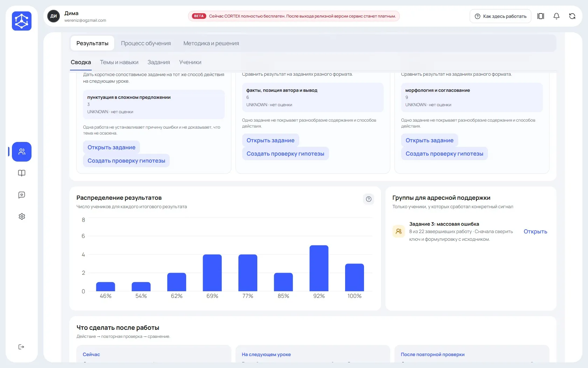Open the students section in the sidebar
Screen dimensions: 588x368
point(22,152)
